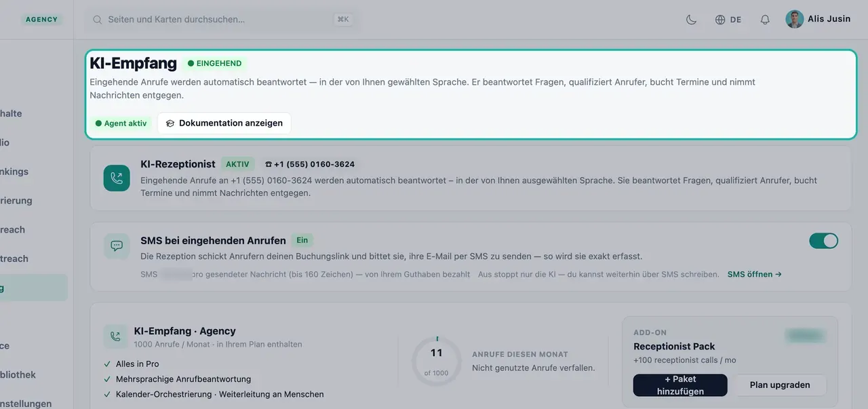The height and width of the screenshot is (409, 868).
Task: Focus the 'Seiten und Karten durchsuchen' search field
Action: click(x=222, y=20)
